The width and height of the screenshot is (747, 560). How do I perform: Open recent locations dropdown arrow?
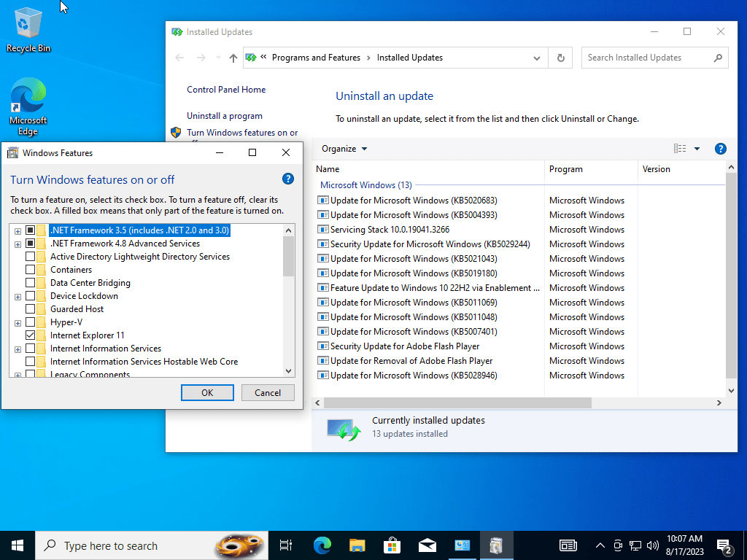point(218,58)
